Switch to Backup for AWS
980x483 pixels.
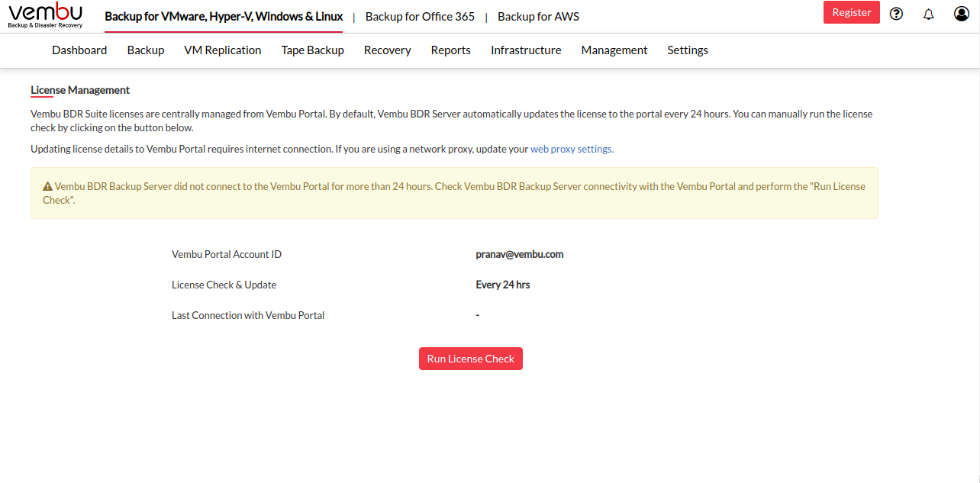pos(538,16)
